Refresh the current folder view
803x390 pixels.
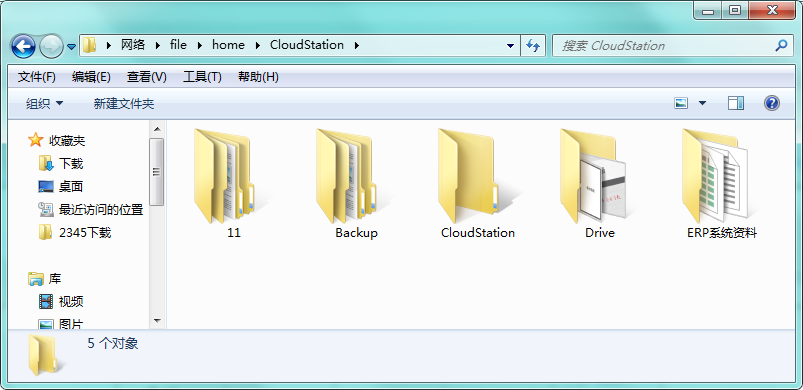click(x=533, y=46)
